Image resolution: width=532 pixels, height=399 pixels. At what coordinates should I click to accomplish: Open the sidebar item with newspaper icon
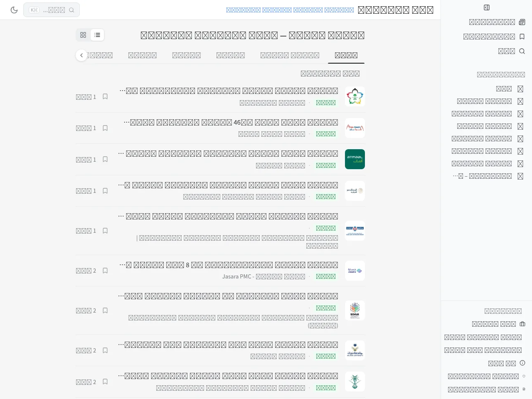[497, 22]
